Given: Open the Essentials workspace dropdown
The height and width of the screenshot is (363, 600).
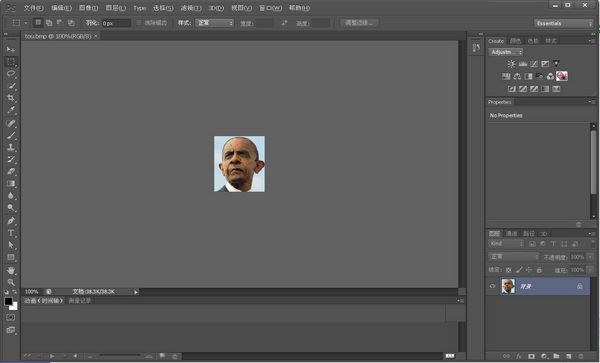Looking at the screenshot, I should point(563,23).
